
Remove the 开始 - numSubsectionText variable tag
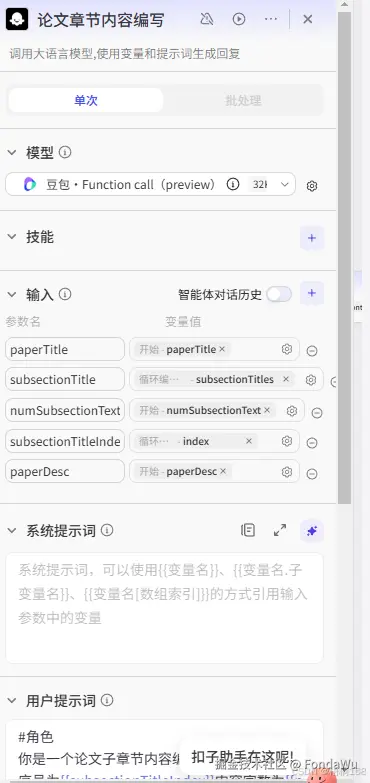pyautogui.click(x=267, y=410)
